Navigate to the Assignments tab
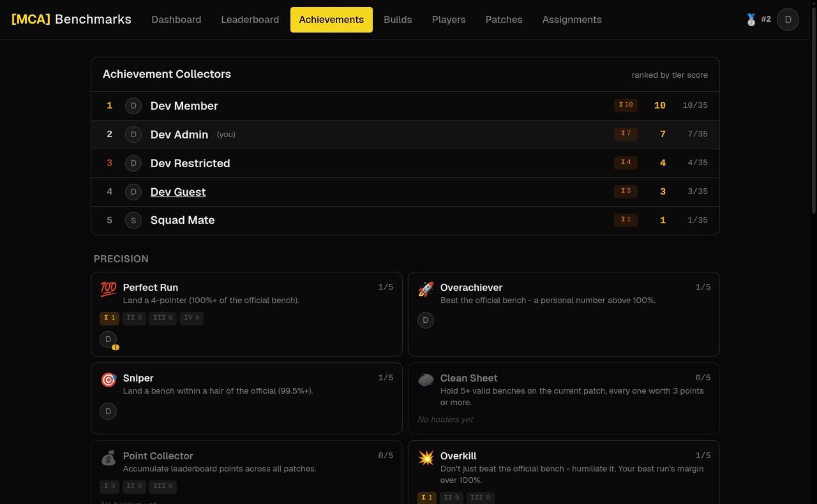Screen dimensions: 817x504 click(x=572, y=20)
